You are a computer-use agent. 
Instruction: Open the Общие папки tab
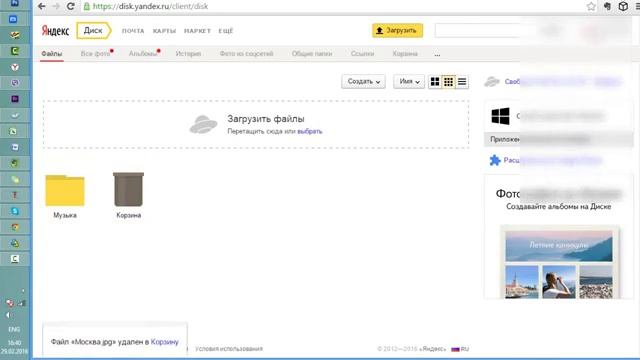click(312, 54)
